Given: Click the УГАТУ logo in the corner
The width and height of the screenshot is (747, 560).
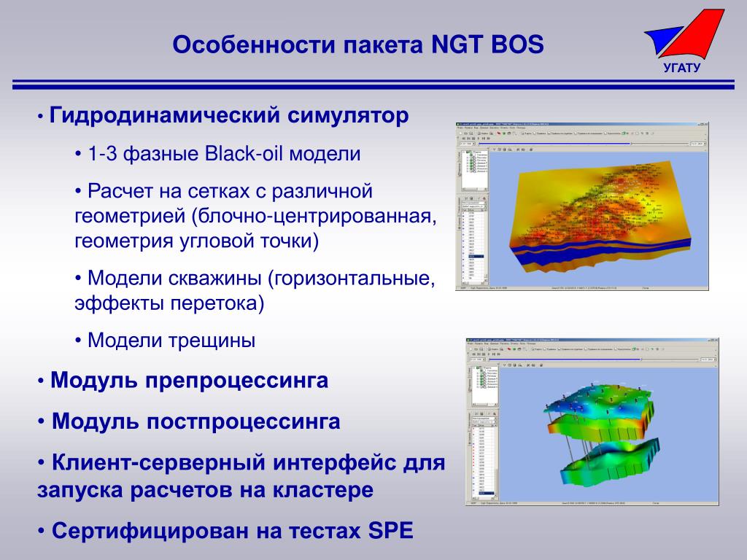Looking at the screenshot, I should click(x=684, y=42).
